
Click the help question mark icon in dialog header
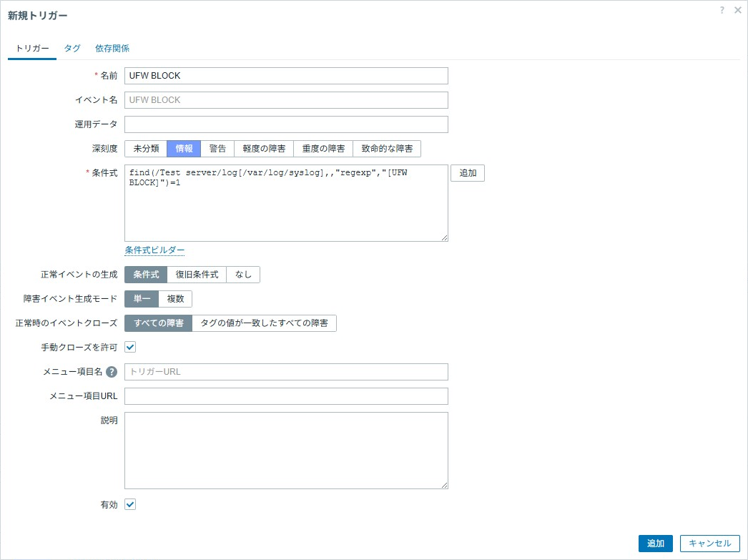[x=723, y=10]
